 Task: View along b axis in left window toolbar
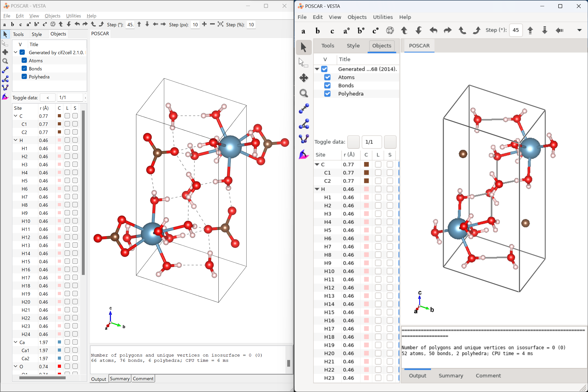click(x=13, y=24)
